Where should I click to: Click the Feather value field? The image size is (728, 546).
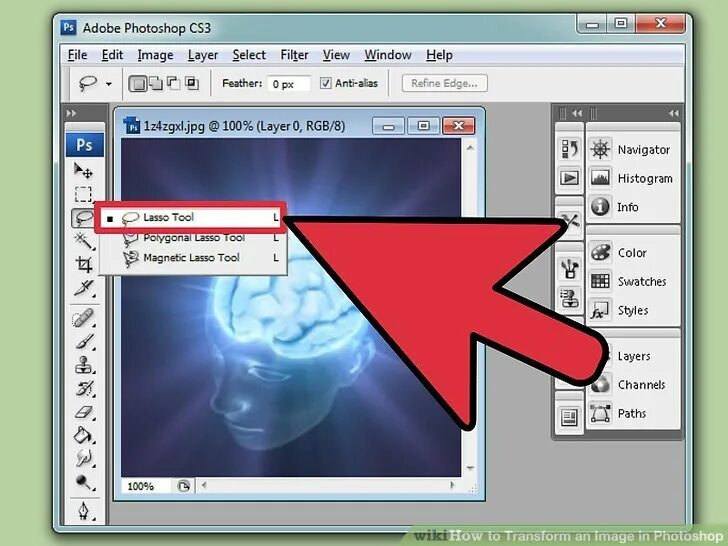[288, 84]
